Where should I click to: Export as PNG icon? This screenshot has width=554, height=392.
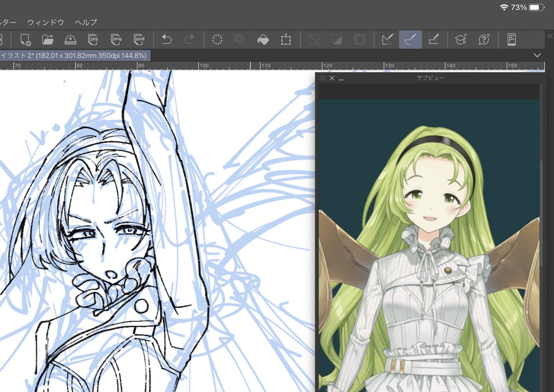pos(116,40)
